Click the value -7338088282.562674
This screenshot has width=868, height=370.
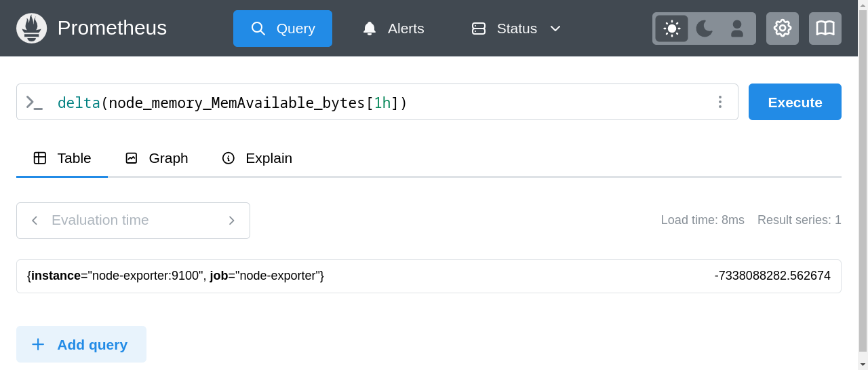click(772, 276)
